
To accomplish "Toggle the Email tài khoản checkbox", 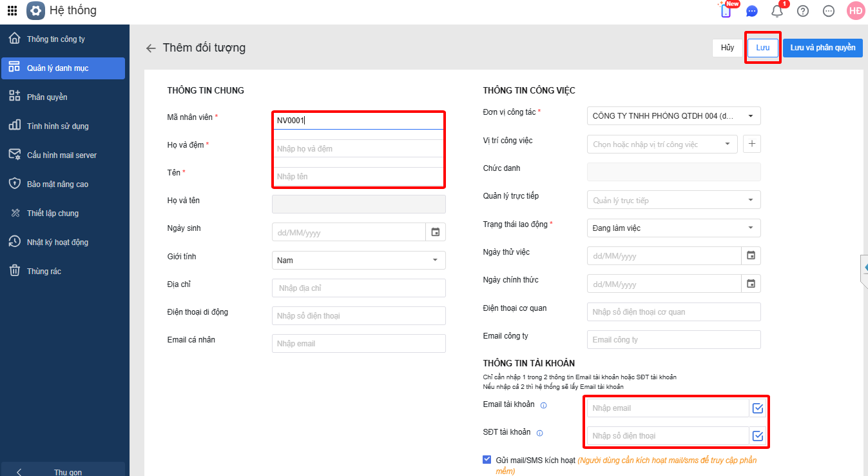I will tap(758, 408).
